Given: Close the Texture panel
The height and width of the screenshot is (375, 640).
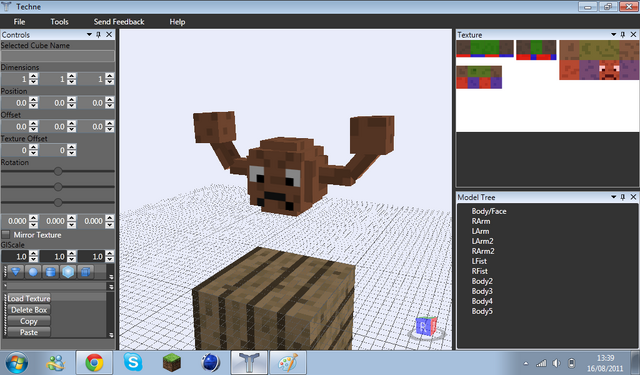Looking at the screenshot, I should pyautogui.click(x=633, y=35).
